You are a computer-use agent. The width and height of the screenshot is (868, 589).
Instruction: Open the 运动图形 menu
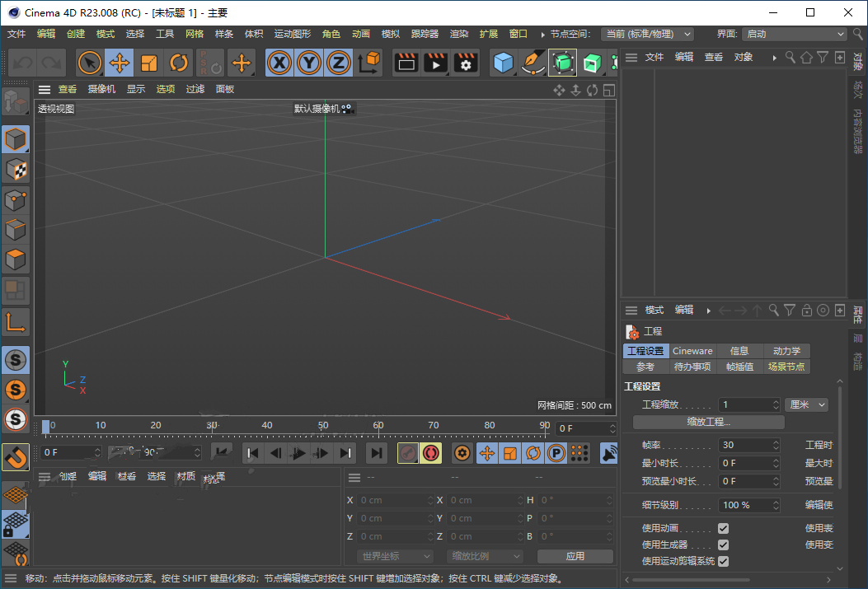tap(293, 35)
